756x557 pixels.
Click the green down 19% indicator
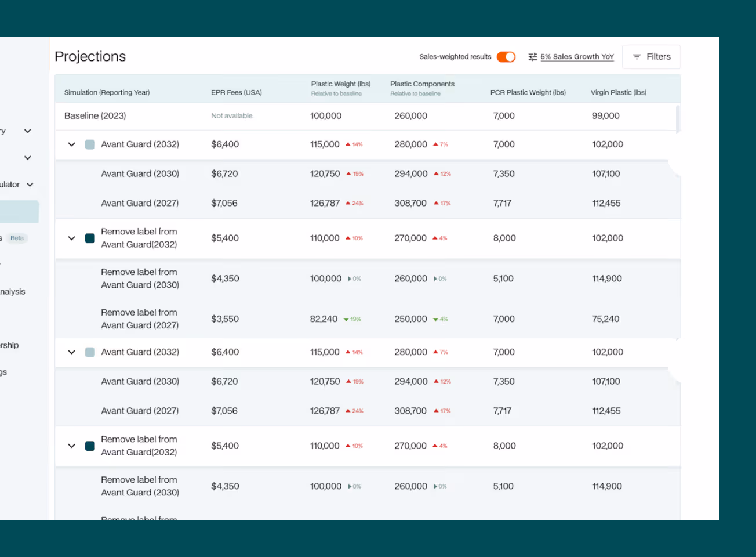pos(352,319)
